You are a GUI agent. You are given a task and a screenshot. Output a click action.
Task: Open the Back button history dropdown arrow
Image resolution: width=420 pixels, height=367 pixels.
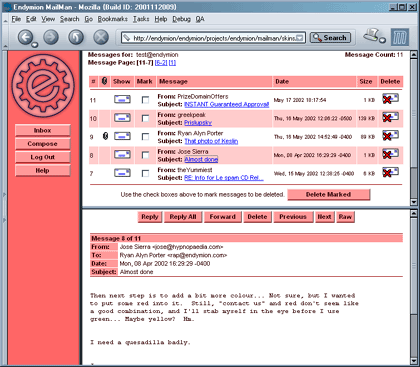click(34, 45)
